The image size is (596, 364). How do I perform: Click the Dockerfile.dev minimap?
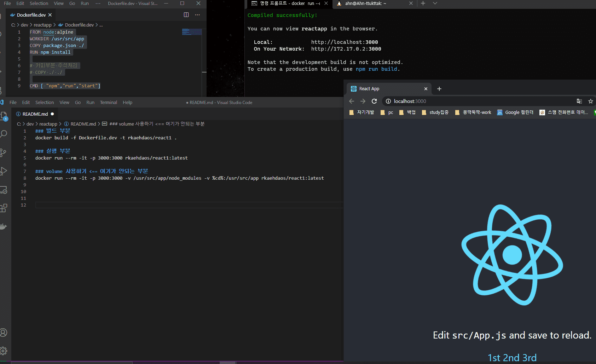(x=192, y=32)
